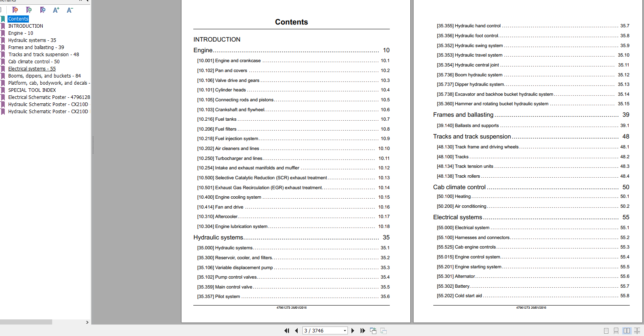Go to the previous page

pos(296,331)
